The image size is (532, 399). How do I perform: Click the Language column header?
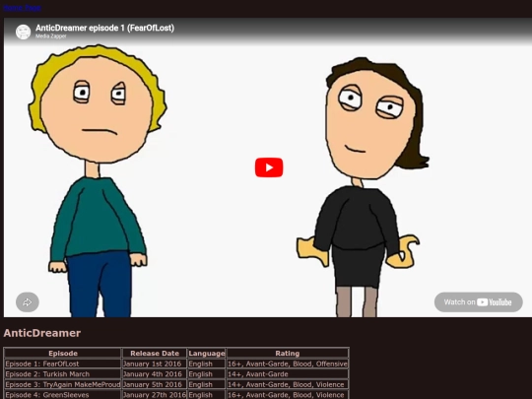point(207,353)
